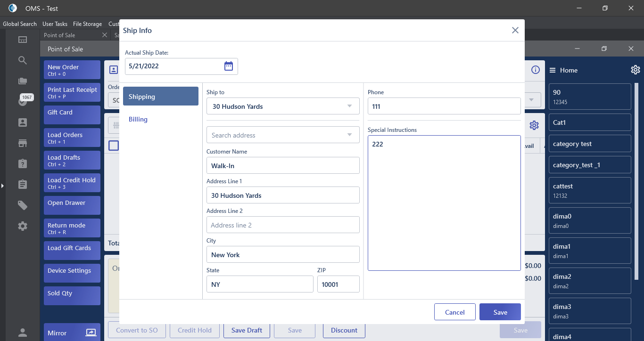644x341 pixels.
Task: Open search from the left sidebar magnifier icon
Action: click(x=23, y=60)
